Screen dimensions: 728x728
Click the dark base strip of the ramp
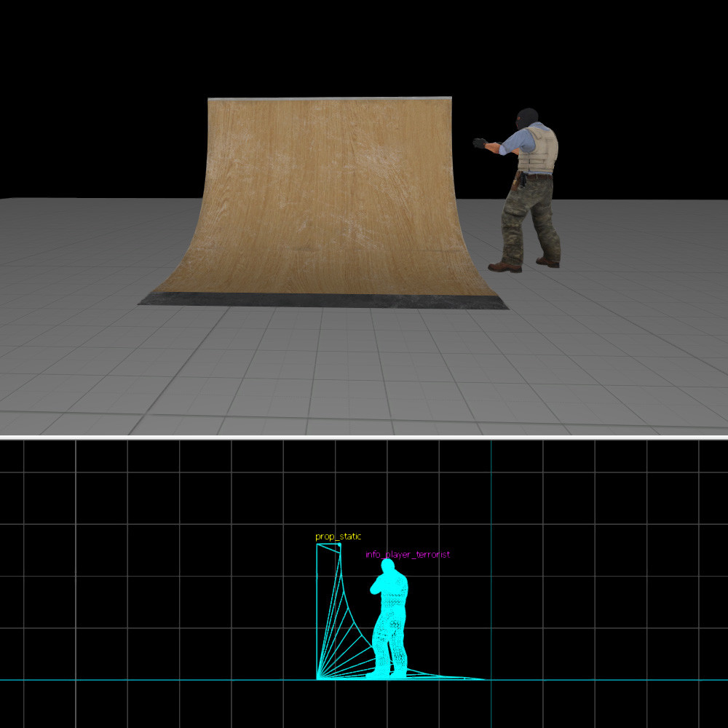[x=323, y=301]
